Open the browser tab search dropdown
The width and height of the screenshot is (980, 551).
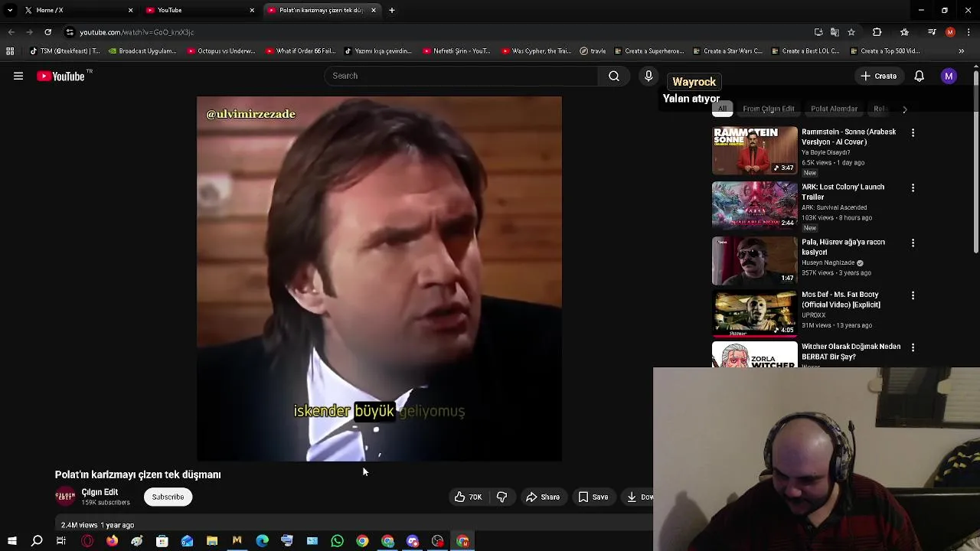pos(10,10)
